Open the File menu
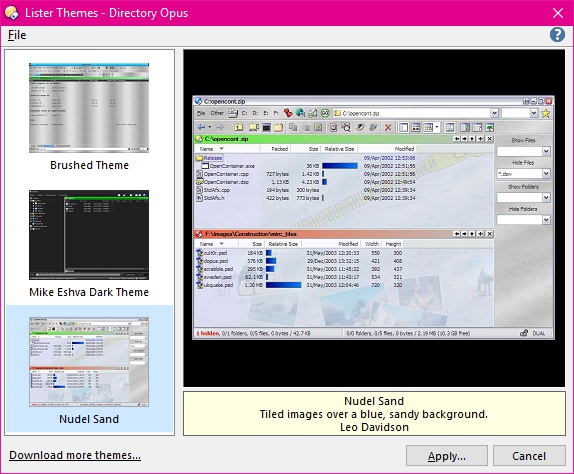The width and height of the screenshot is (574, 474). 17,35
